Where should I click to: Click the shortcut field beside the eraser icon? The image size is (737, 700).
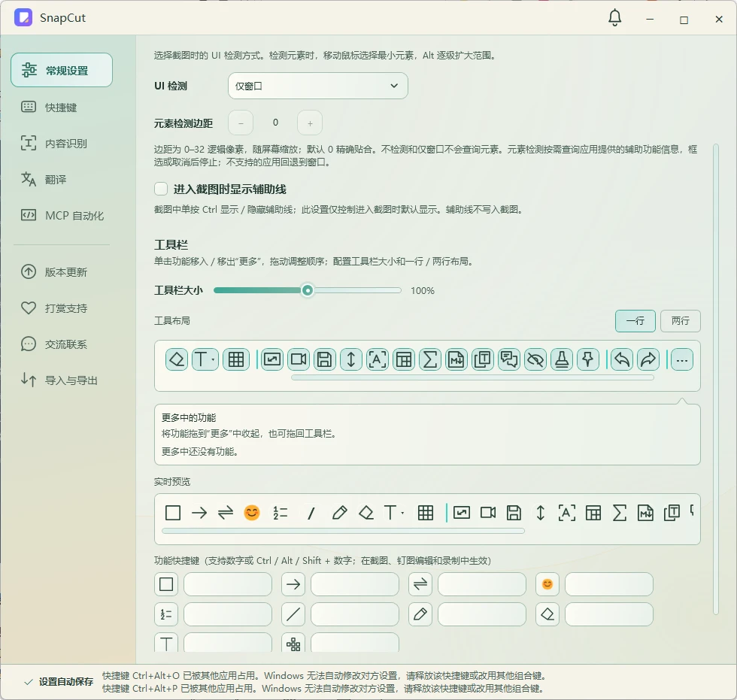[x=609, y=614]
